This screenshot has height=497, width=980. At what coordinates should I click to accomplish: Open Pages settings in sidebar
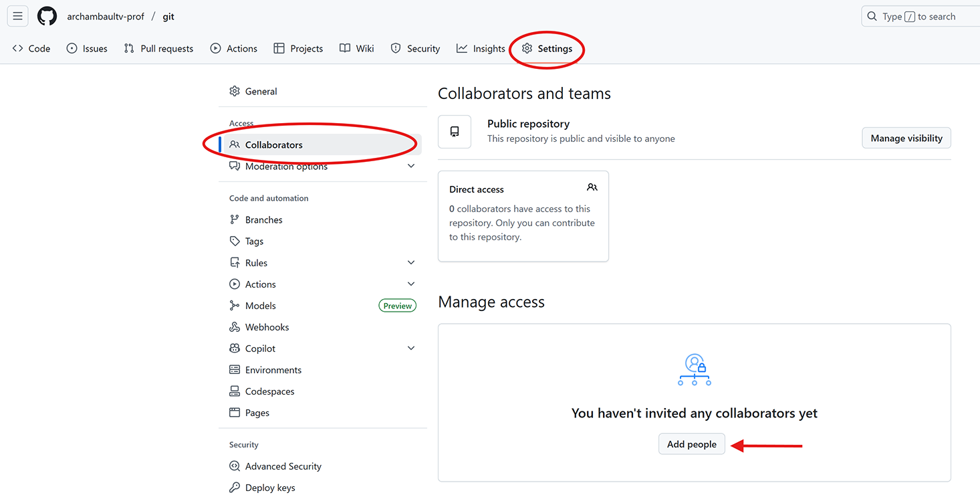click(257, 413)
